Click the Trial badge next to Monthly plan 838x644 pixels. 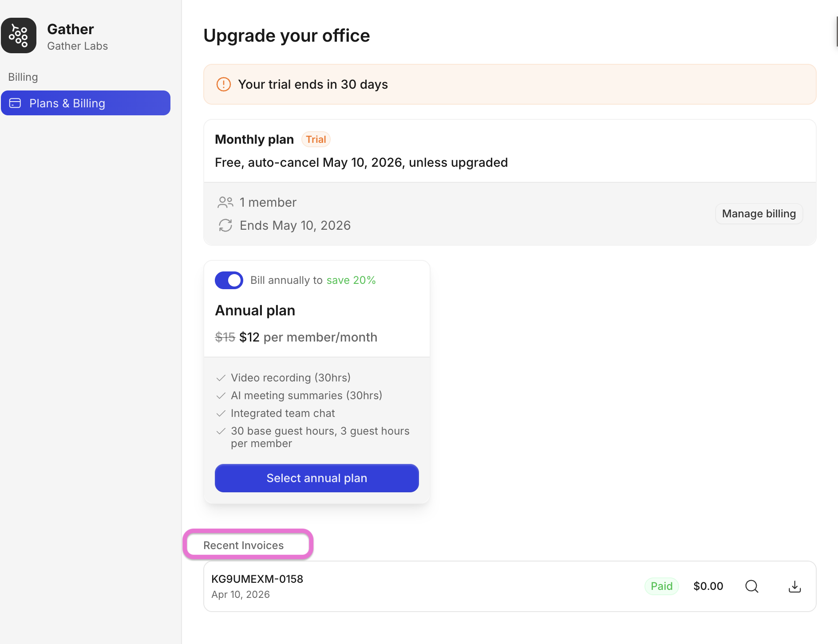(x=316, y=139)
